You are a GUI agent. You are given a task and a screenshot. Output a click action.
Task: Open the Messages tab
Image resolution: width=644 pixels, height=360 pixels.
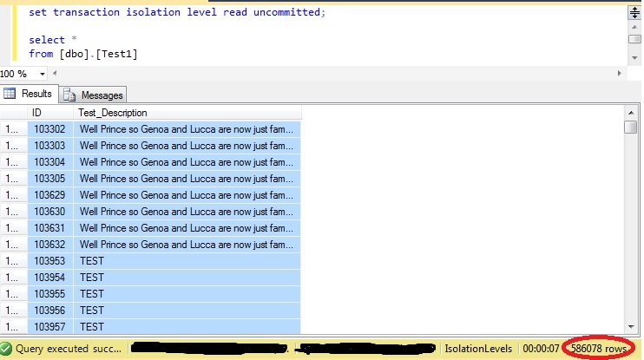pos(93,95)
